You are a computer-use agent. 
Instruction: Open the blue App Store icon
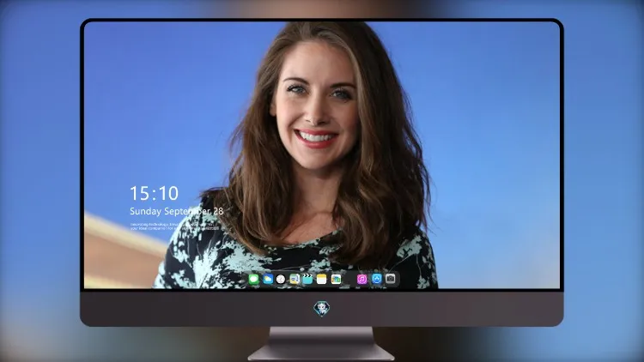377,279
